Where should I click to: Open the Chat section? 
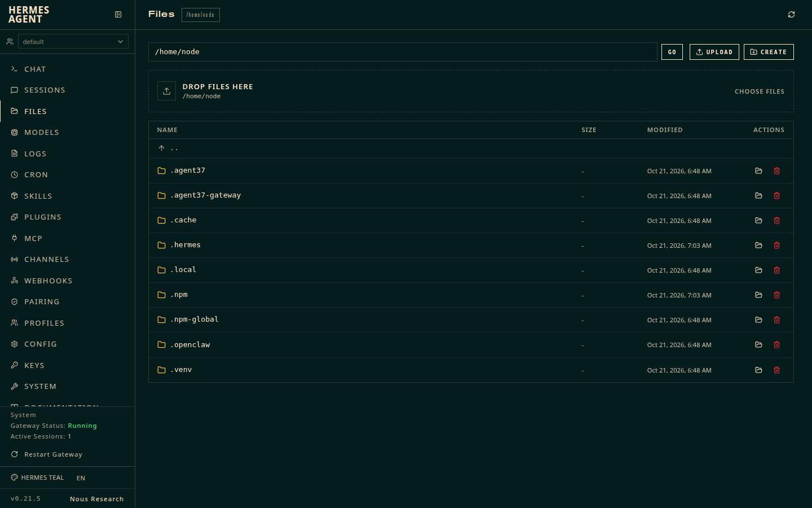coord(68,69)
